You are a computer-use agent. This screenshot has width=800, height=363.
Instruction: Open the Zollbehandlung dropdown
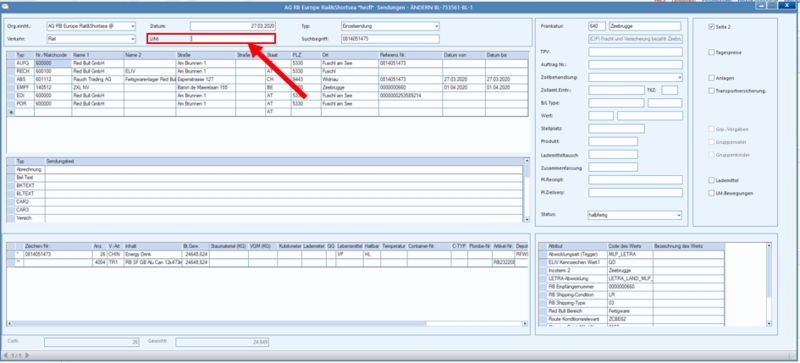pos(679,77)
